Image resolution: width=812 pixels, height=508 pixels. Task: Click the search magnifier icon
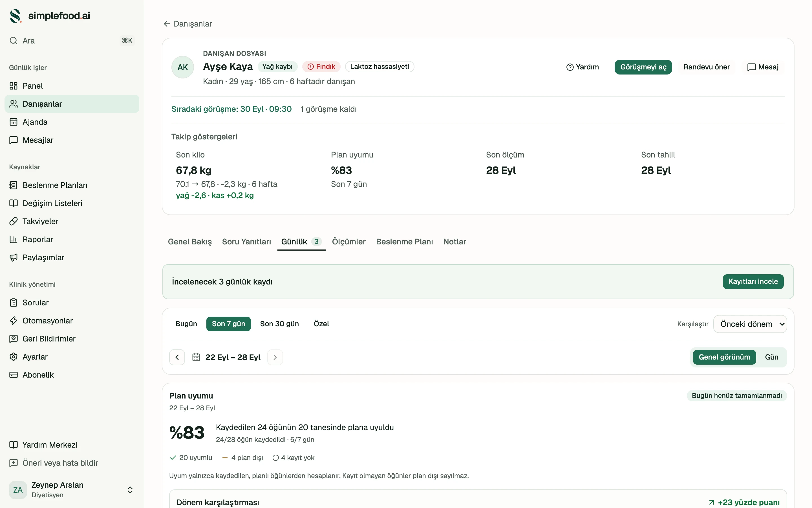coord(14,41)
